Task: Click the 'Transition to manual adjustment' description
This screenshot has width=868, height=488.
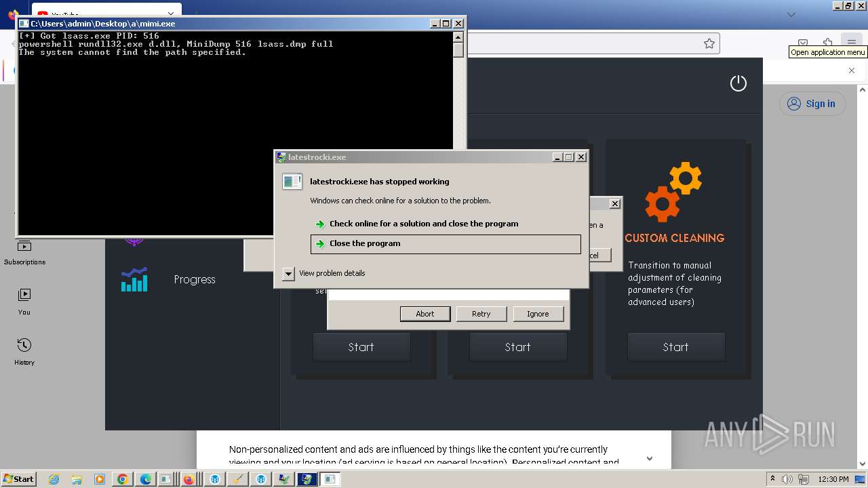Action: point(675,283)
